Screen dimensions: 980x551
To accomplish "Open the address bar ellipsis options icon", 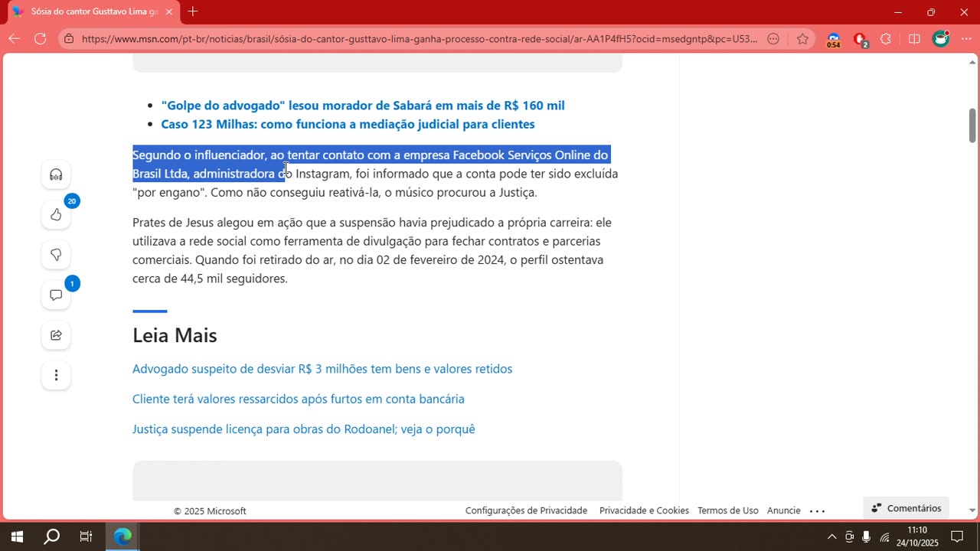I will [773, 38].
